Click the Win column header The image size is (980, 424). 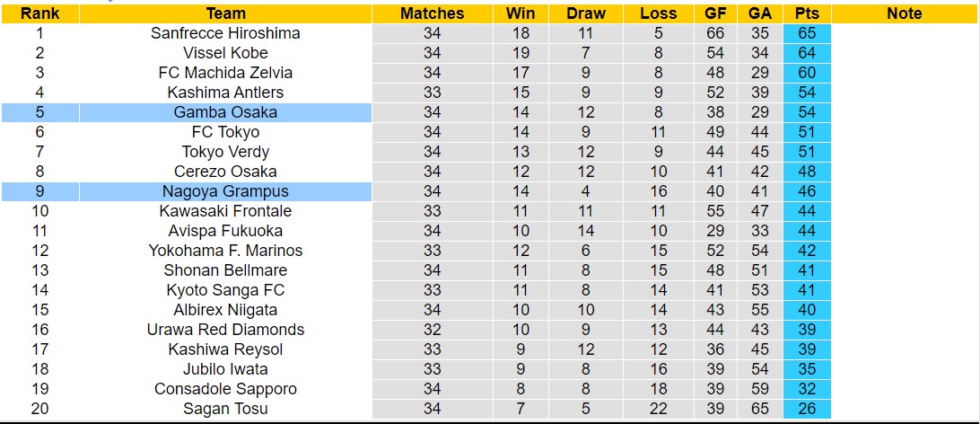(x=521, y=13)
